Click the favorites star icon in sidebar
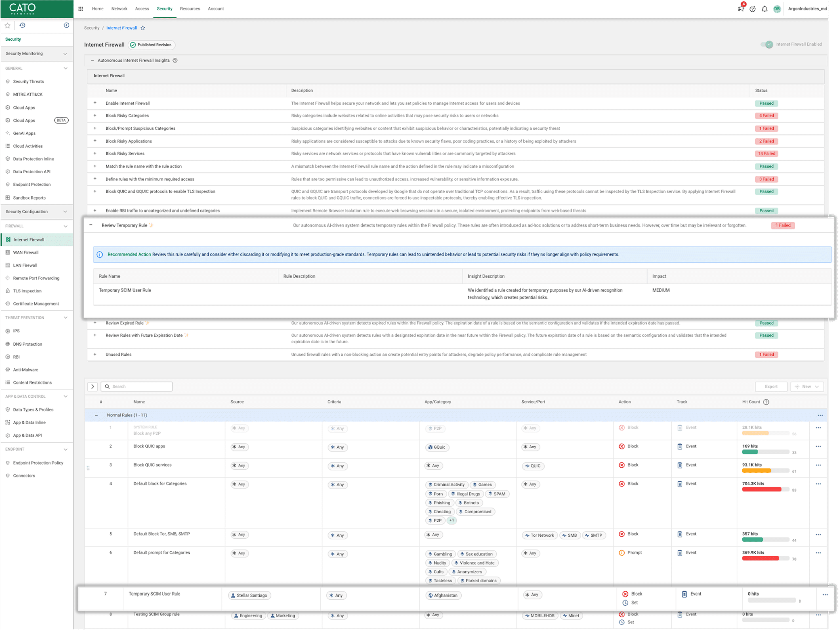Screen dimensions: 840x630 coord(7,25)
